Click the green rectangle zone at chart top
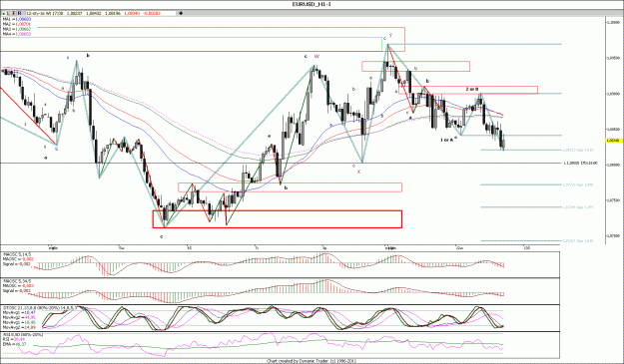Image resolution: width=624 pixels, height=364 pixels. pyautogui.click(x=191, y=44)
